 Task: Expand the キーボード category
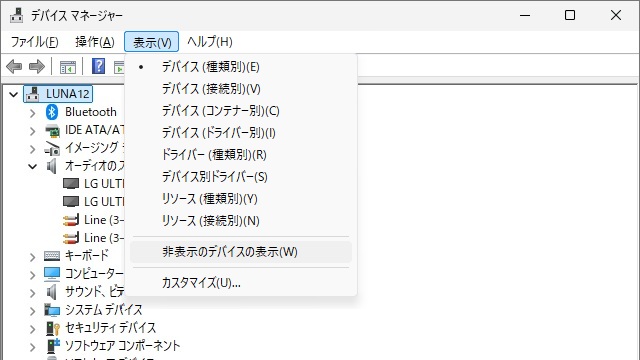33,257
